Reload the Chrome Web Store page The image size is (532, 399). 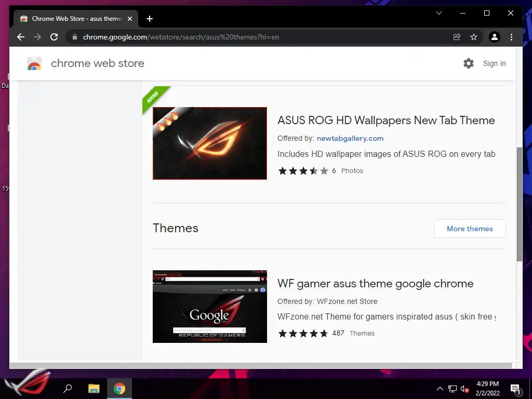coord(54,37)
